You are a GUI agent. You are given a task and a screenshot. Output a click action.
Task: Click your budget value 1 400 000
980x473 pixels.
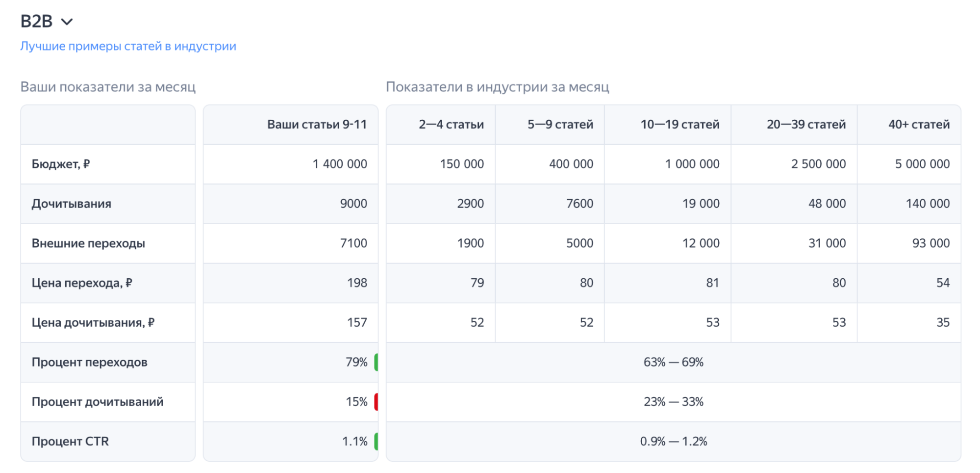tap(340, 164)
